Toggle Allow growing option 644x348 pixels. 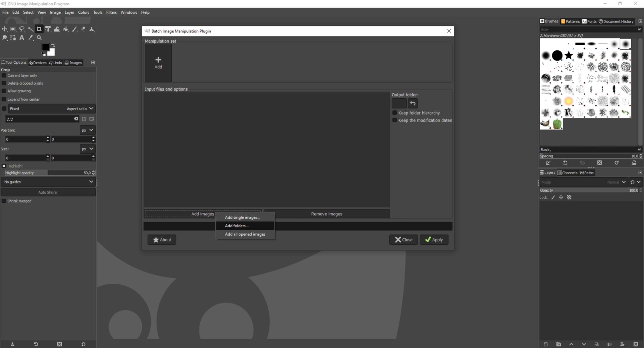pyautogui.click(x=4, y=91)
